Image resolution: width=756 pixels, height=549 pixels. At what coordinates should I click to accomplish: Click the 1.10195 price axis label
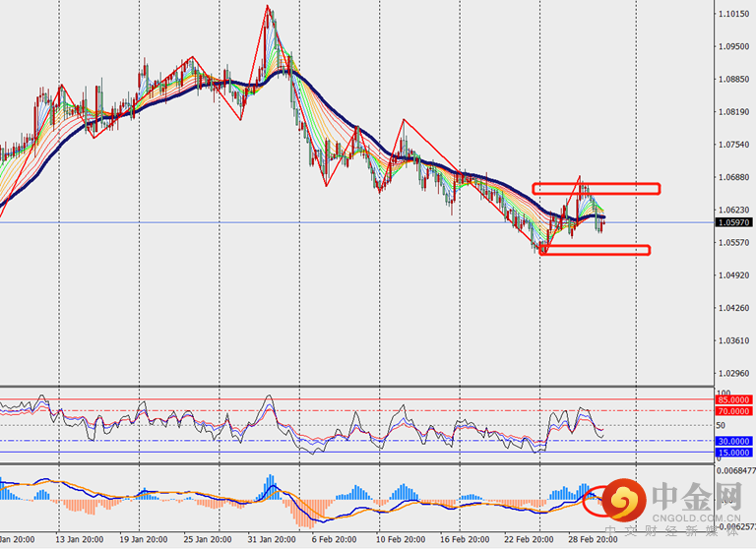click(x=733, y=15)
